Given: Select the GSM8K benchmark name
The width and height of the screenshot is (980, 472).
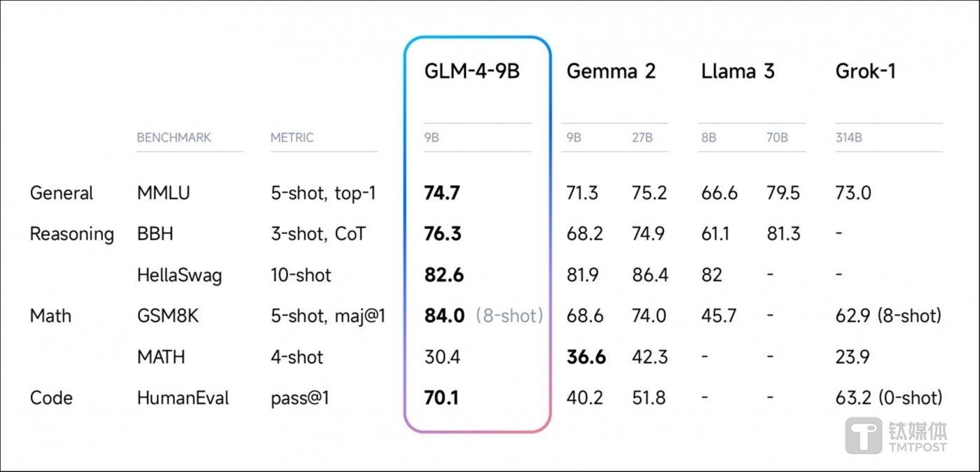Looking at the screenshot, I should point(168,316).
